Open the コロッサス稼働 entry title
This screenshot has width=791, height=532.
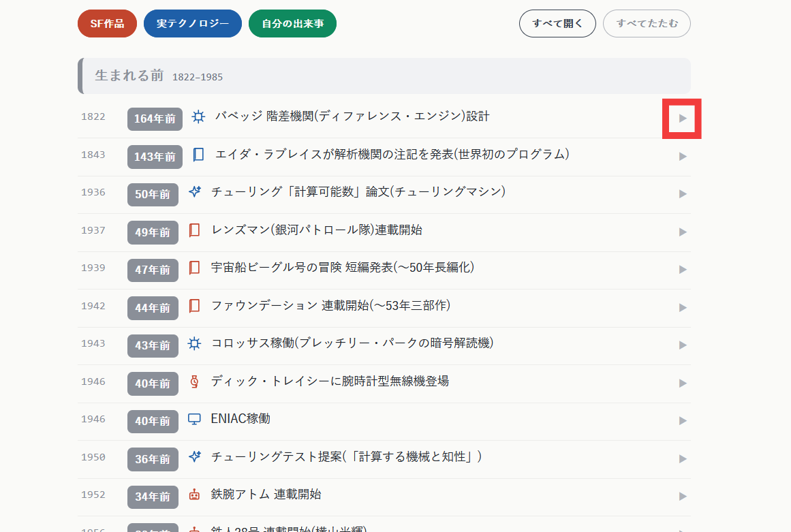tap(352, 343)
